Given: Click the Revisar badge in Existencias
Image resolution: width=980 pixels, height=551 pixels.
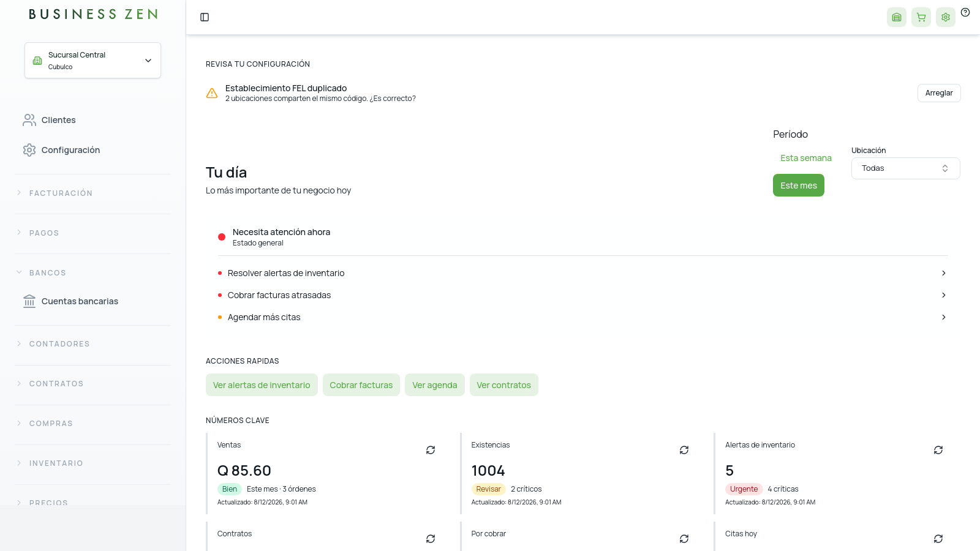Looking at the screenshot, I should tap(489, 489).
